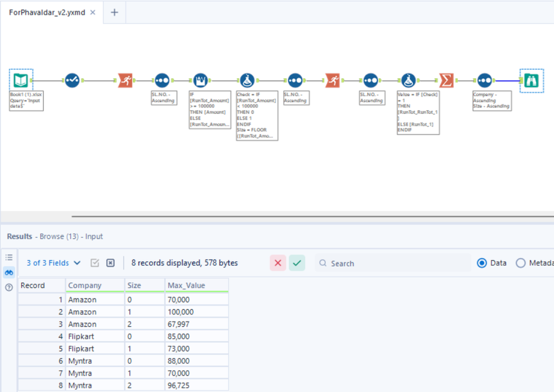554x392 pixels.
Task: Click into the results Search field
Action: pyautogui.click(x=393, y=263)
